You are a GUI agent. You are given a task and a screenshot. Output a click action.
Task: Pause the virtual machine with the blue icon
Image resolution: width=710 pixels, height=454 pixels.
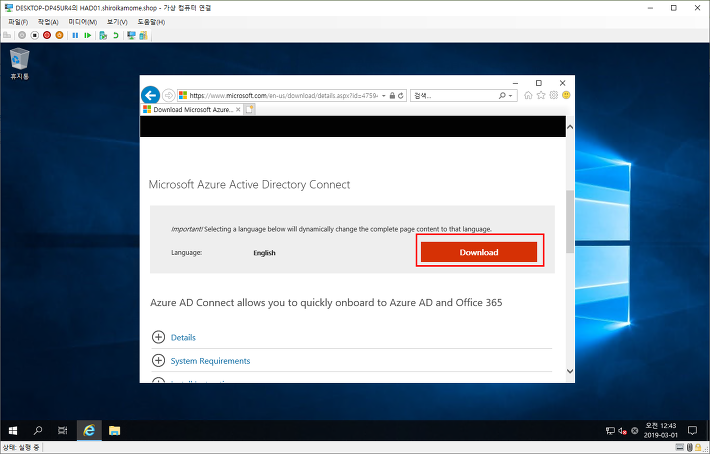click(75, 35)
